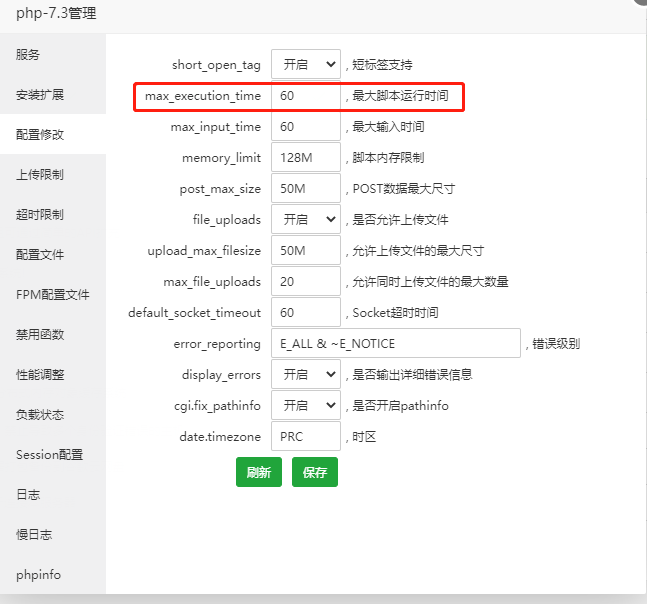Expand the short_open_tag dropdown
The width and height of the screenshot is (647, 604).
pos(305,65)
